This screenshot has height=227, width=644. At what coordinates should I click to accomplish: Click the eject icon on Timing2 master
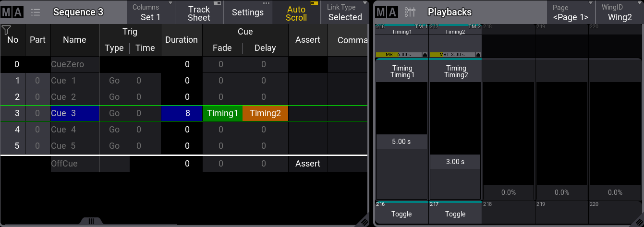coord(478,55)
